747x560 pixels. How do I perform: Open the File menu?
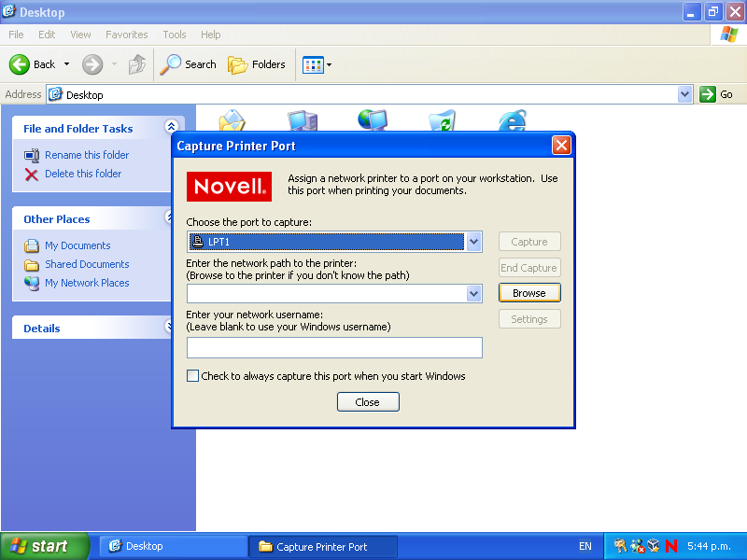click(x=16, y=35)
